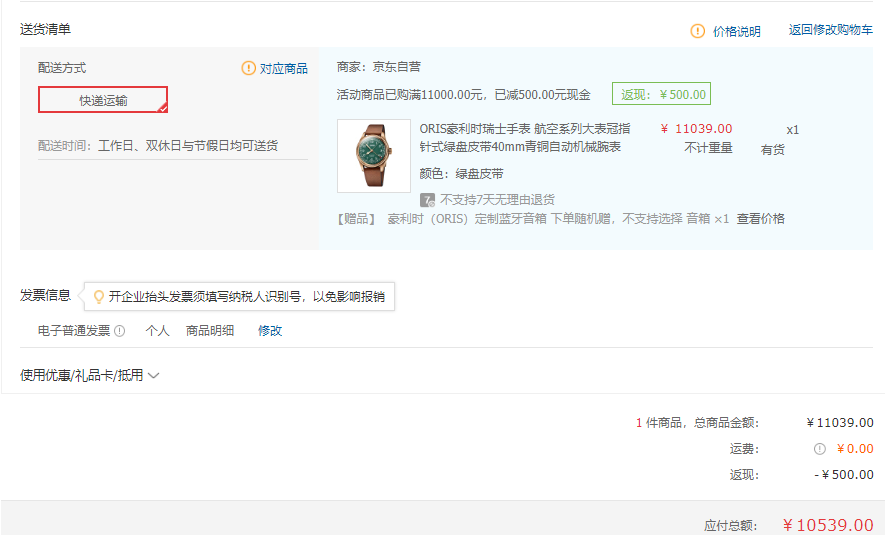Open 查看价格 for the gift item
This screenshot has height=535, width=885.
coord(760,218)
